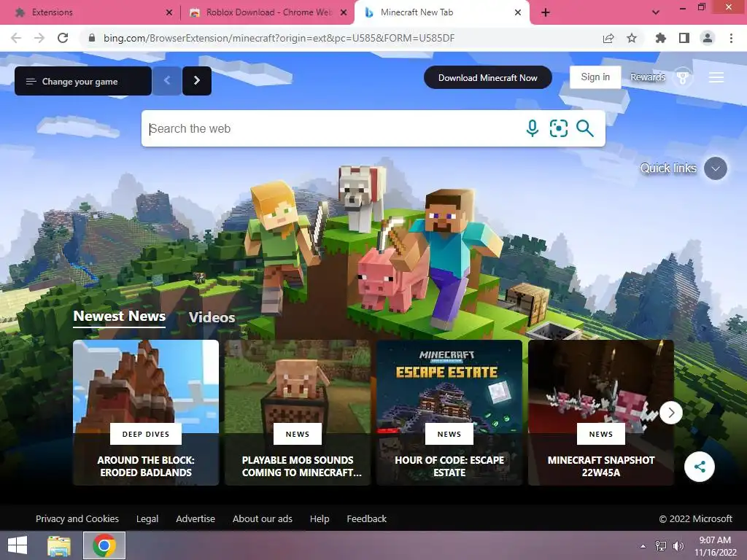Image resolution: width=747 pixels, height=560 pixels.
Task: Open the share this page icon
Action: pyautogui.click(x=608, y=38)
